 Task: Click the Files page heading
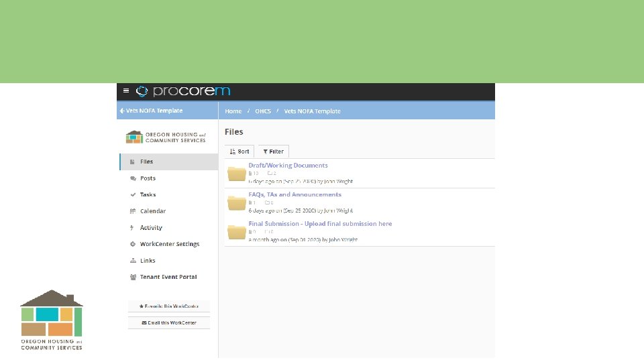(x=233, y=132)
